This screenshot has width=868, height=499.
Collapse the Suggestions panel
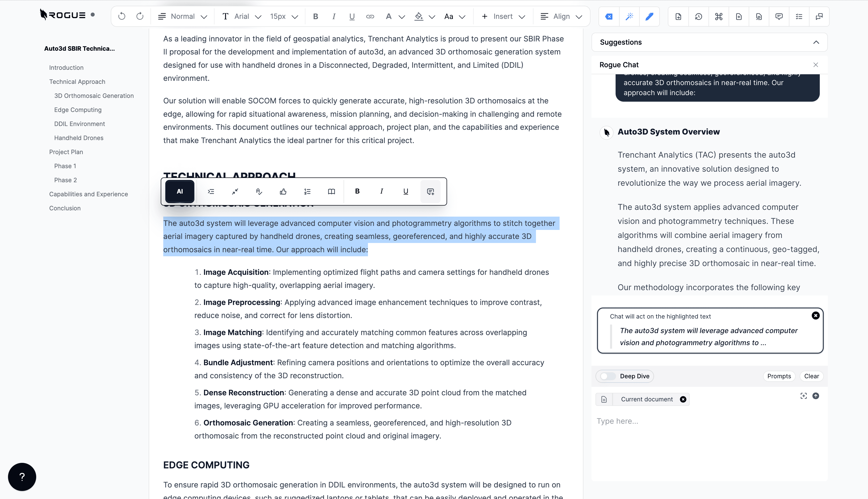(x=816, y=42)
